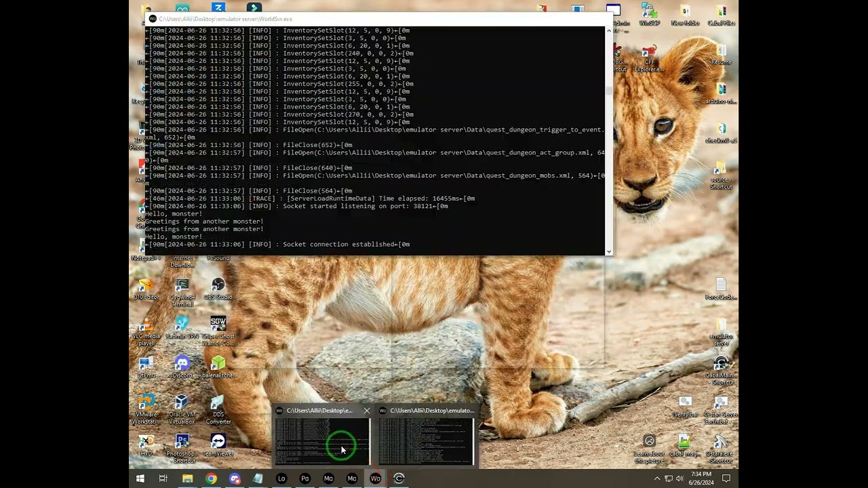868x488 pixels.
Task: Select the VMware Workstation desktop shortcut
Action: click(146, 409)
